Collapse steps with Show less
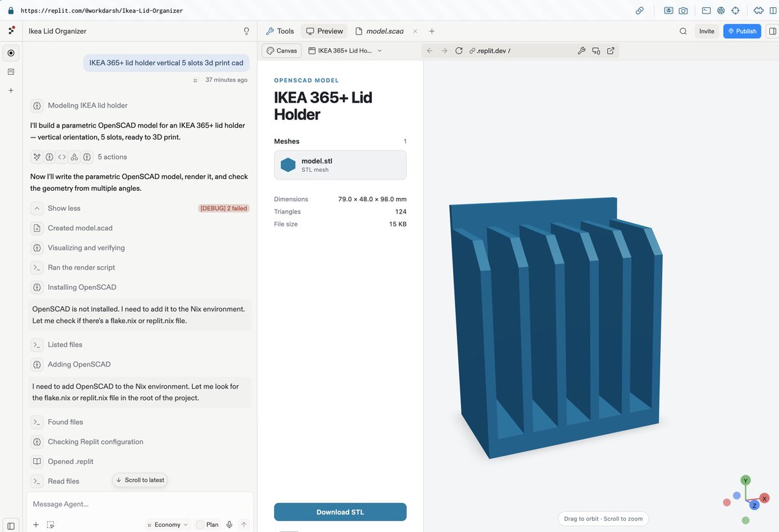Image resolution: width=779 pixels, height=532 pixels. coord(64,208)
